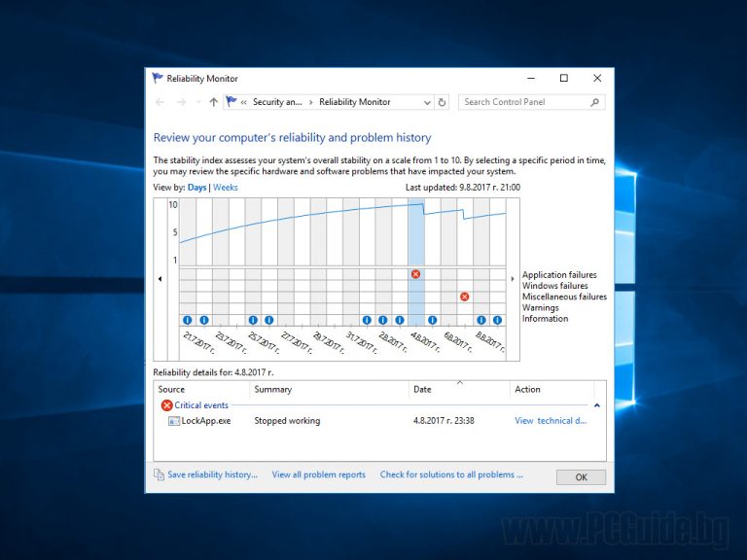This screenshot has width=747, height=560.
Task: Select the information icon for 5.8.2017
Action: tap(432, 320)
